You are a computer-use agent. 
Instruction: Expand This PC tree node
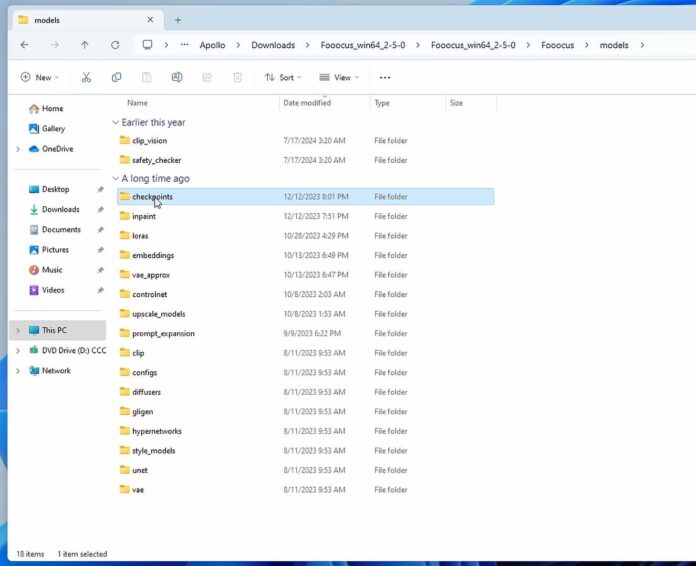pos(18,330)
